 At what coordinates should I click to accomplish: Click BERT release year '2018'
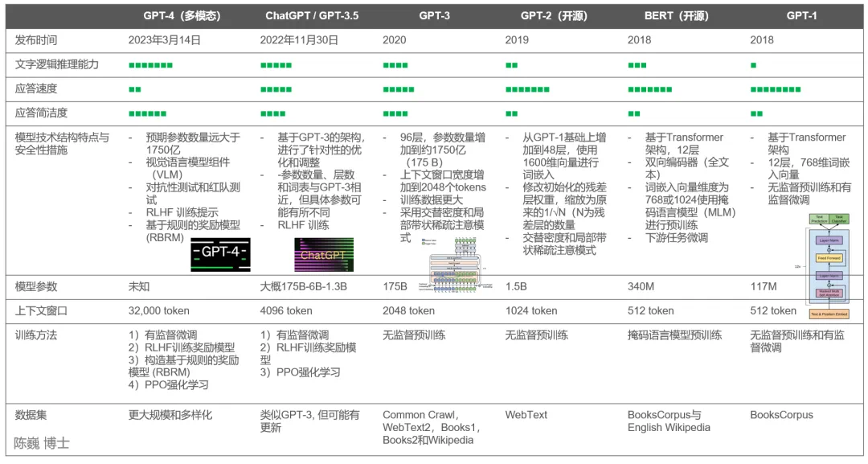pyautogui.click(x=640, y=40)
